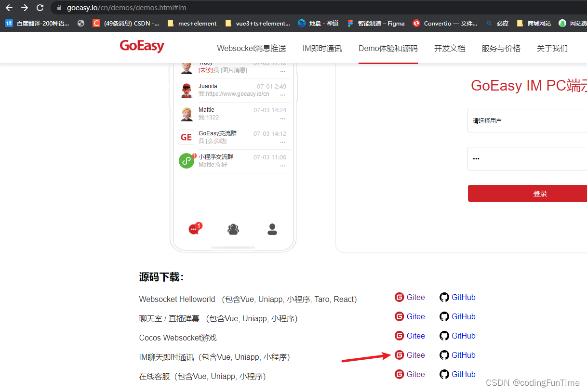Open GitHub link for 在线客服
The image size is (587, 392).
click(x=458, y=374)
